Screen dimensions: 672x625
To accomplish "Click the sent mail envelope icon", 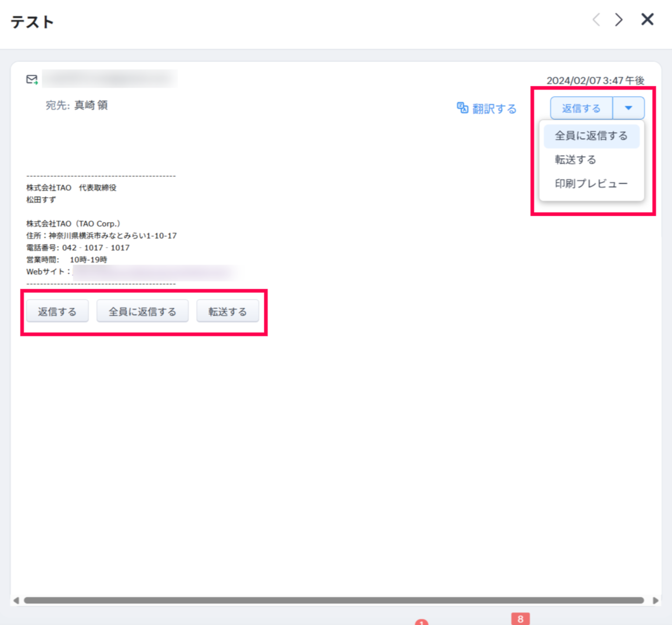I will coord(32,79).
